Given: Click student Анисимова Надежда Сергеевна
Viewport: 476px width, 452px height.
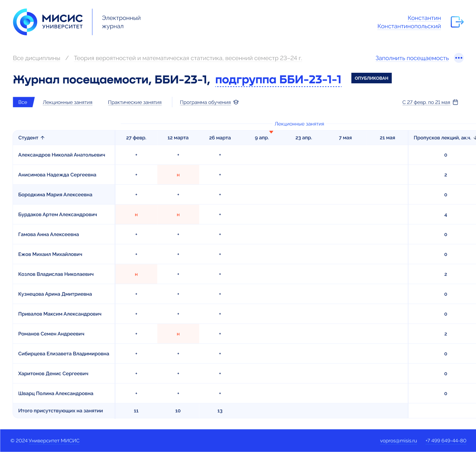Looking at the screenshot, I should pyautogui.click(x=57, y=175).
